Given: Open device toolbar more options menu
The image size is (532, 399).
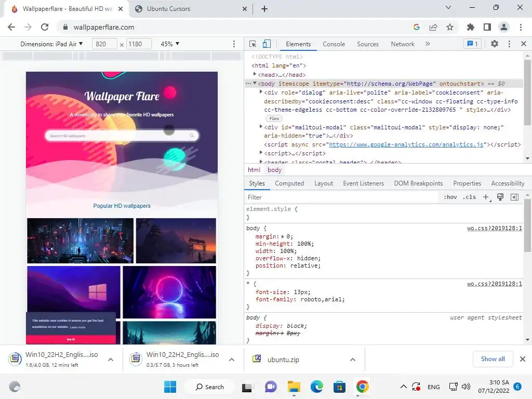Looking at the screenshot, I should (234, 44).
